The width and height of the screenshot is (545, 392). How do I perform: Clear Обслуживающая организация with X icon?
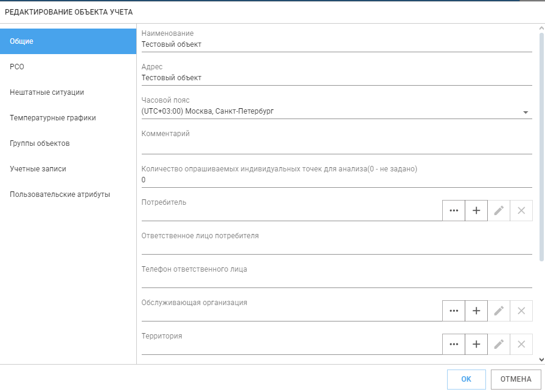click(521, 311)
